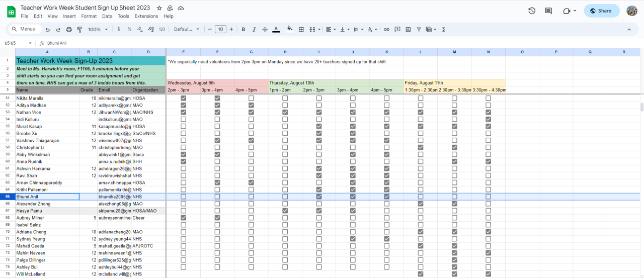Open the borders tool
644x278 pixels.
click(301, 30)
